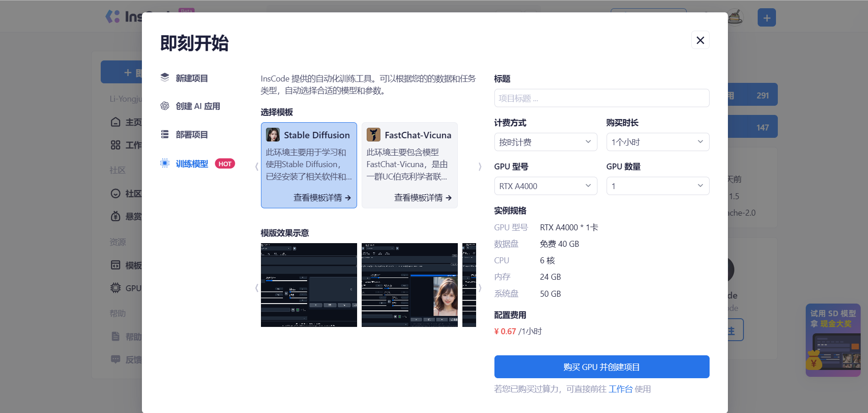Click the 24 GB memory value
Viewport: 868px width, 413px height.
(x=550, y=277)
